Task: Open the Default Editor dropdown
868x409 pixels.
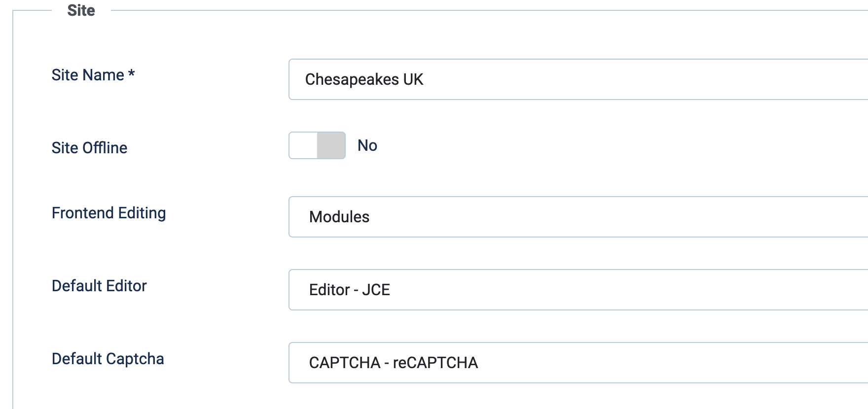Action: tap(577, 290)
